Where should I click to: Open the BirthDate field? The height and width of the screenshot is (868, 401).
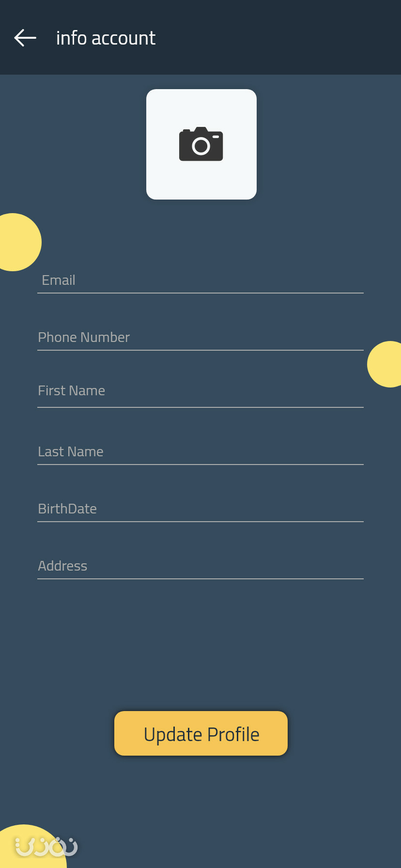(200, 509)
